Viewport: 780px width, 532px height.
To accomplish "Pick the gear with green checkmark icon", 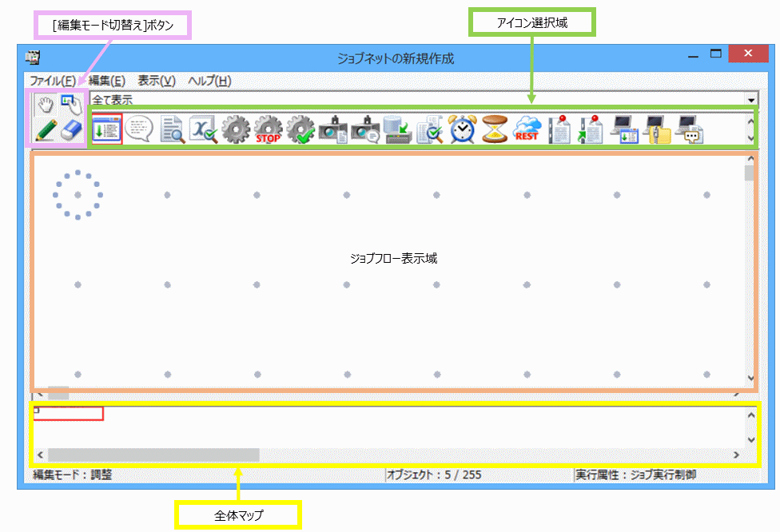I will click(x=300, y=129).
